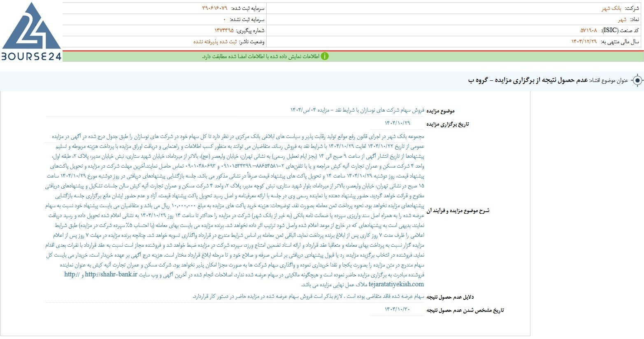Click the auction date 1404/10/29
Screen dimensions: 644x339
pyautogui.click(x=397, y=123)
